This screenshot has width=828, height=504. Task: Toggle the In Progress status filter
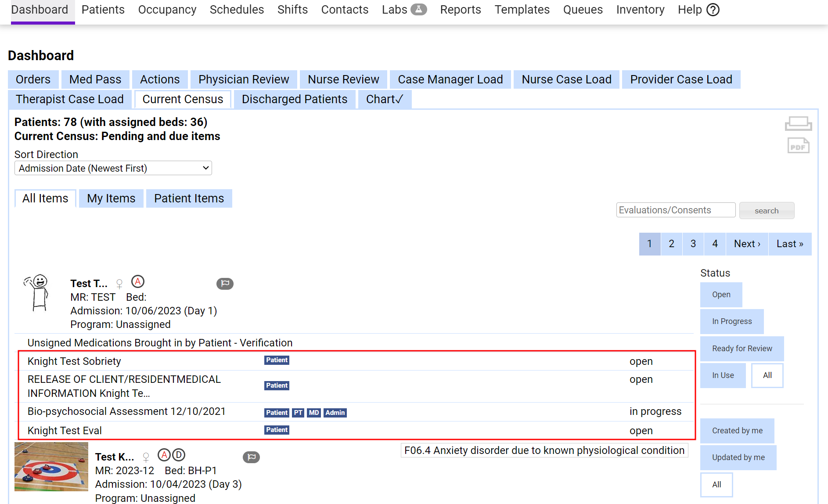731,321
